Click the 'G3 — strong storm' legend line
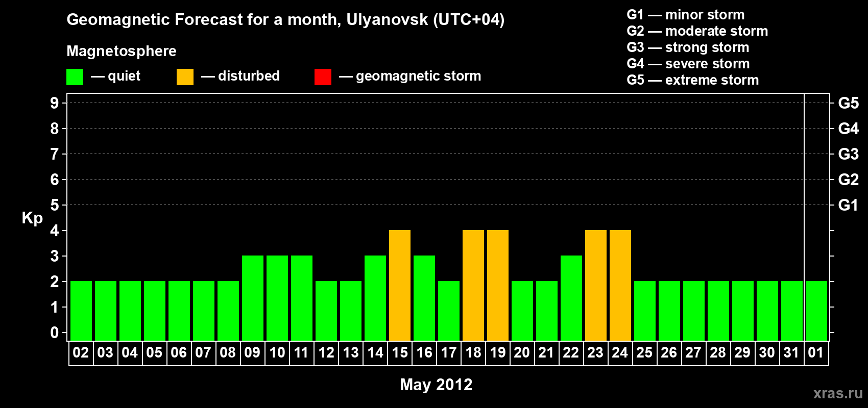This screenshot has width=868, height=408. coord(688,47)
